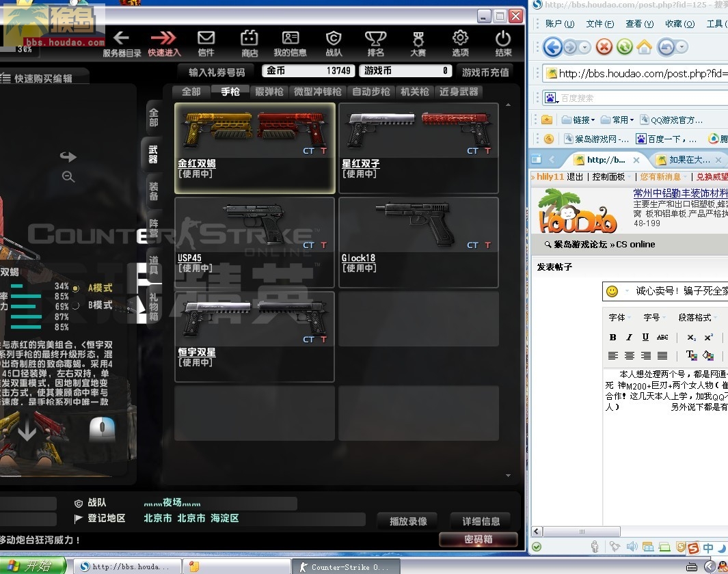728x574 pixels.
Task: Open the 常用 bookmarks folder dropdown
Action: click(x=617, y=120)
